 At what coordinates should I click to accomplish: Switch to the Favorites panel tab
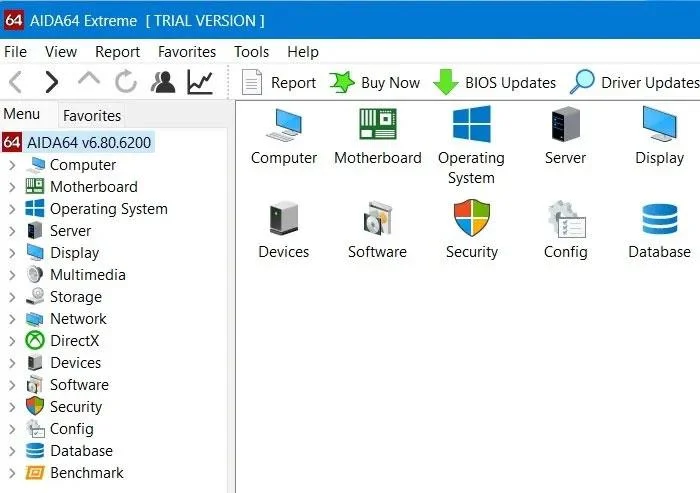92,116
